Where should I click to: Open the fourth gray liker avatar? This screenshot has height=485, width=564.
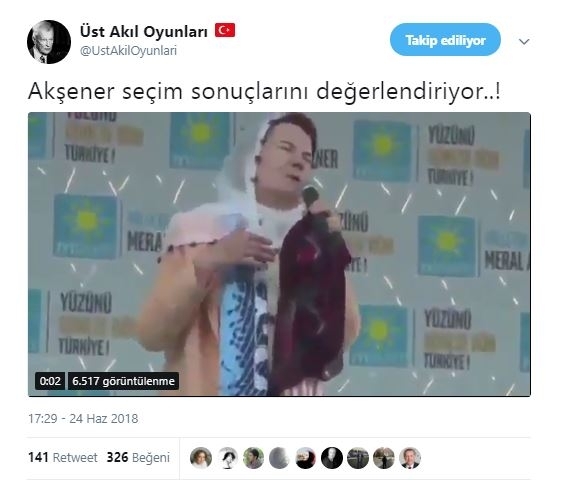279,458
